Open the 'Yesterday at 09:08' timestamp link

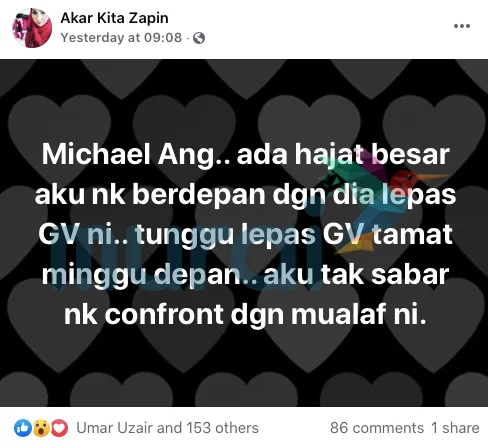121,38
